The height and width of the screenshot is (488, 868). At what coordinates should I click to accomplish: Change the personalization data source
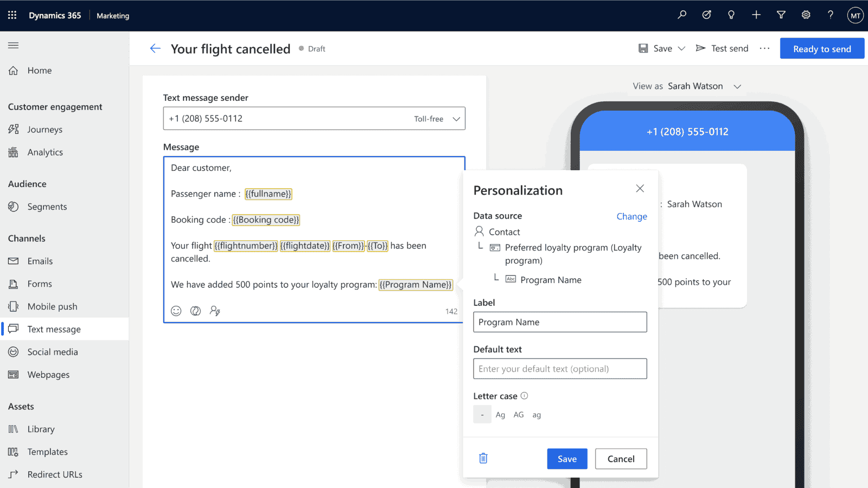(x=631, y=216)
